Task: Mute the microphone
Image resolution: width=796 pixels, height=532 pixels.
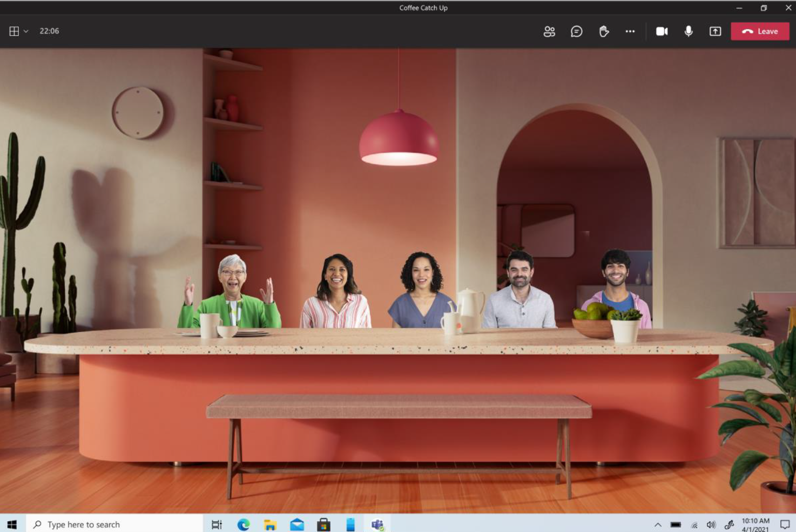Action: (x=689, y=31)
